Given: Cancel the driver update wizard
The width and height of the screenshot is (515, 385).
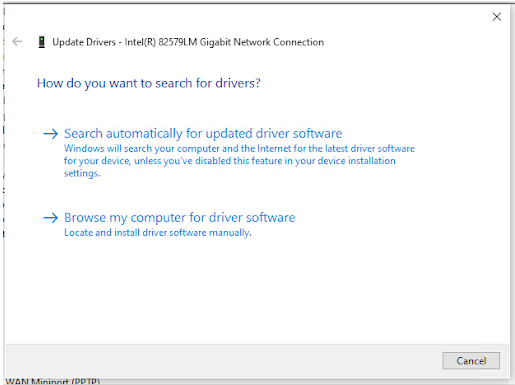Looking at the screenshot, I should pyautogui.click(x=471, y=361).
